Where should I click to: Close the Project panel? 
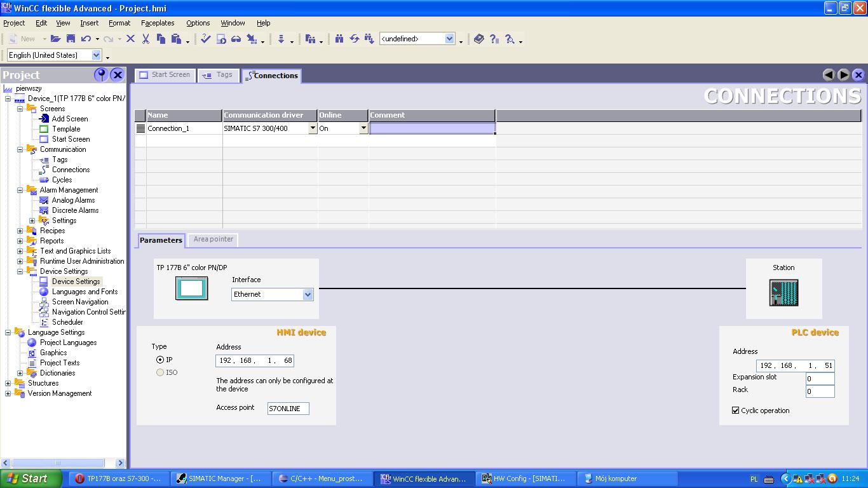pos(118,75)
